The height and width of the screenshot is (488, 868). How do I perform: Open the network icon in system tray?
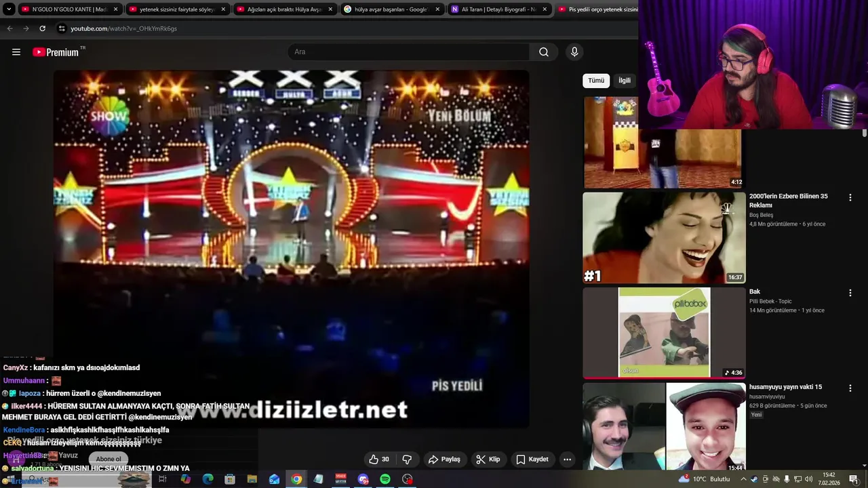[x=797, y=479]
